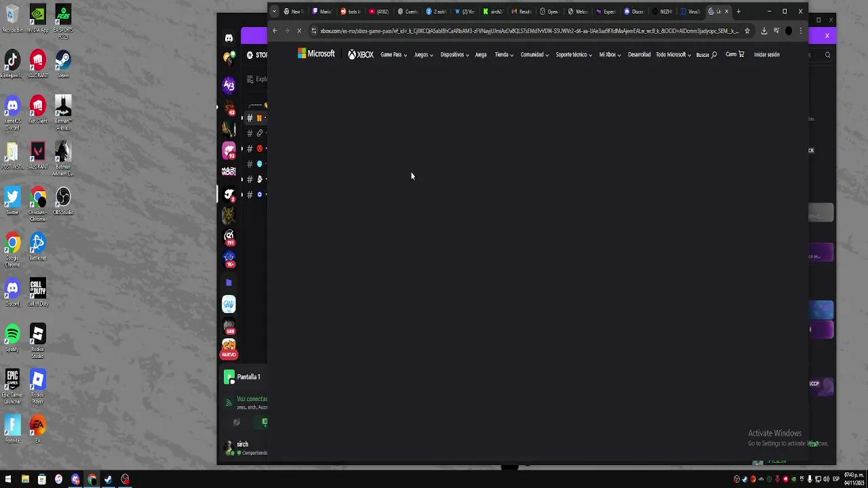Image resolution: width=868 pixels, height=488 pixels.
Task: Open the Chrome three-dot menu
Action: coord(800,30)
